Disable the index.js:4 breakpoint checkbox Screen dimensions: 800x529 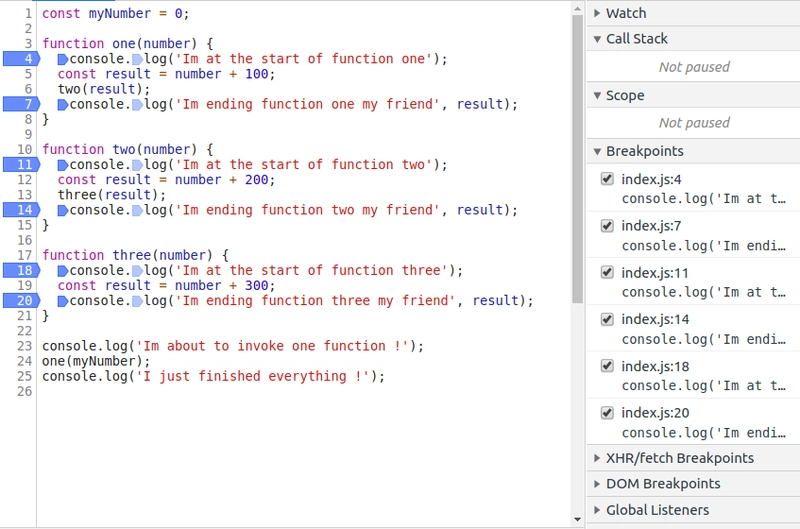tap(606, 179)
